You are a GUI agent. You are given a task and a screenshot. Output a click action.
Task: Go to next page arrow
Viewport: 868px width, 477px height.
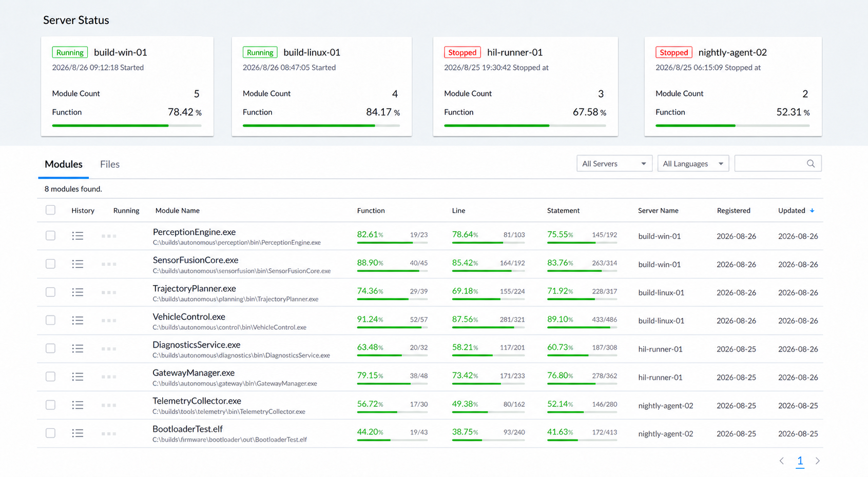point(818,461)
